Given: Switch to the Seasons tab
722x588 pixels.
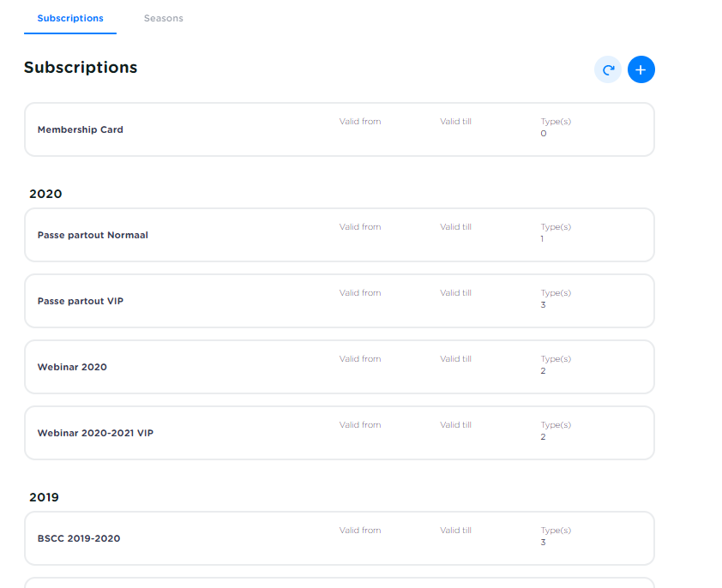Looking at the screenshot, I should point(163,18).
